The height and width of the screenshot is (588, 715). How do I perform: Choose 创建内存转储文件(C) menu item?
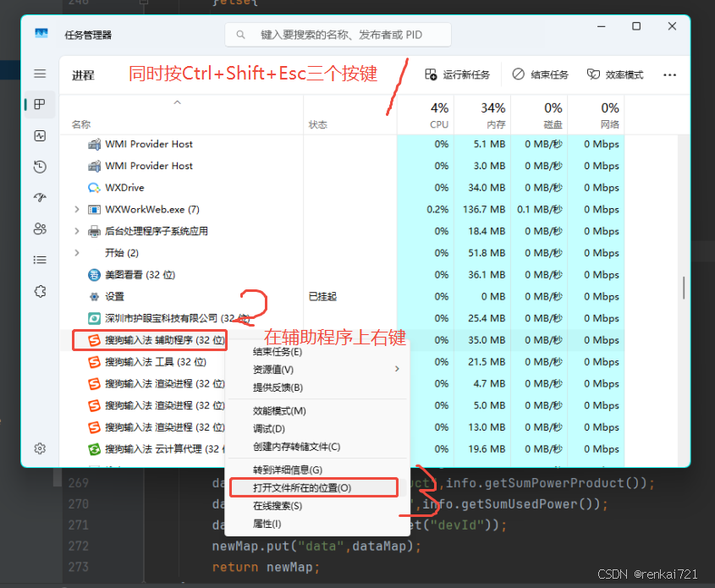(317, 447)
